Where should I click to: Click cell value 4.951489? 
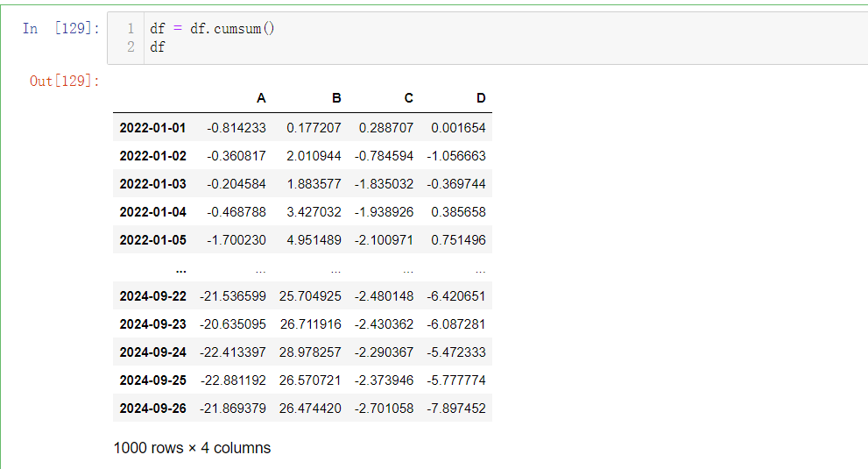click(x=314, y=240)
